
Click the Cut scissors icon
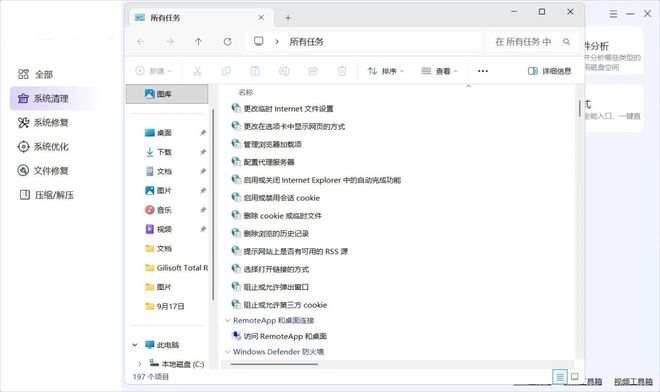(x=197, y=71)
